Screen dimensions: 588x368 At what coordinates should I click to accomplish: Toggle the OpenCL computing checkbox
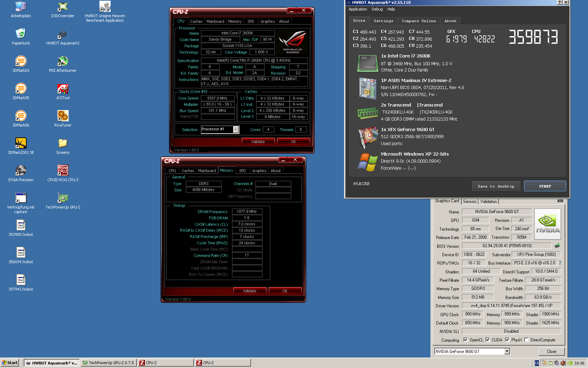click(x=465, y=340)
